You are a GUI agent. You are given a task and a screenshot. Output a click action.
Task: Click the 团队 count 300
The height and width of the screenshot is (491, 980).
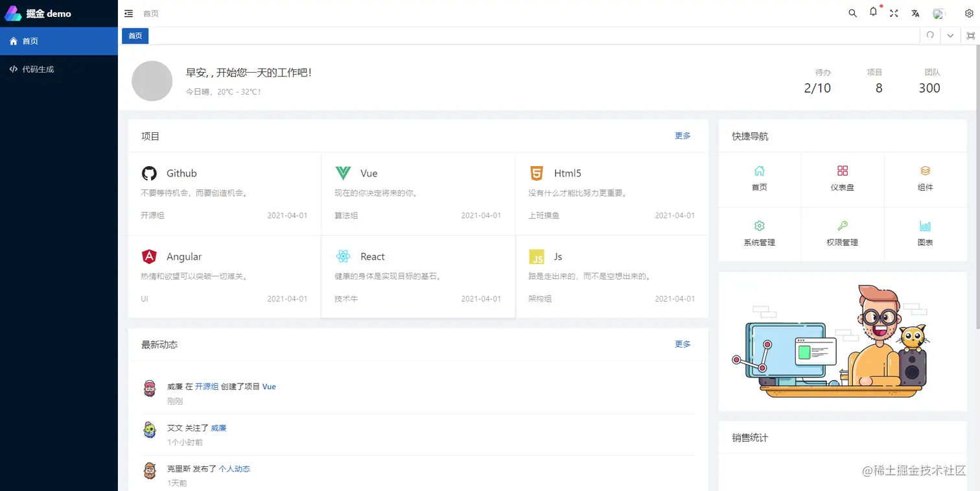(929, 88)
